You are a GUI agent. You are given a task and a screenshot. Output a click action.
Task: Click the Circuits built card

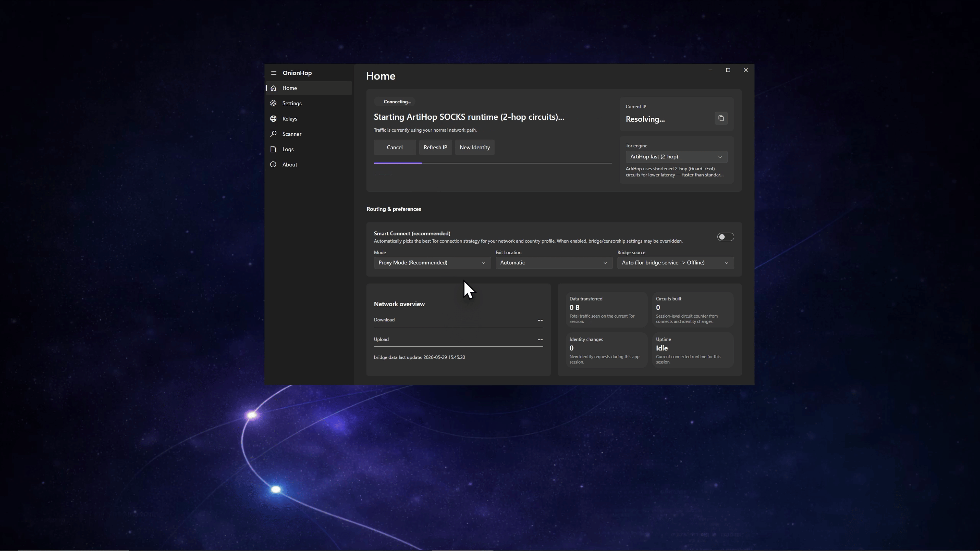(x=692, y=309)
